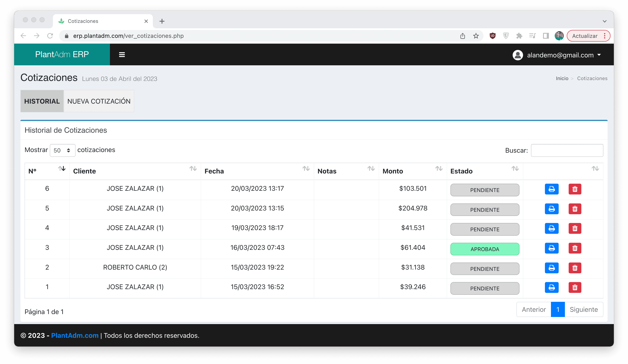Toggle PENDIENTE status on quotation 1
This screenshot has height=364, width=628.
point(485,288)
